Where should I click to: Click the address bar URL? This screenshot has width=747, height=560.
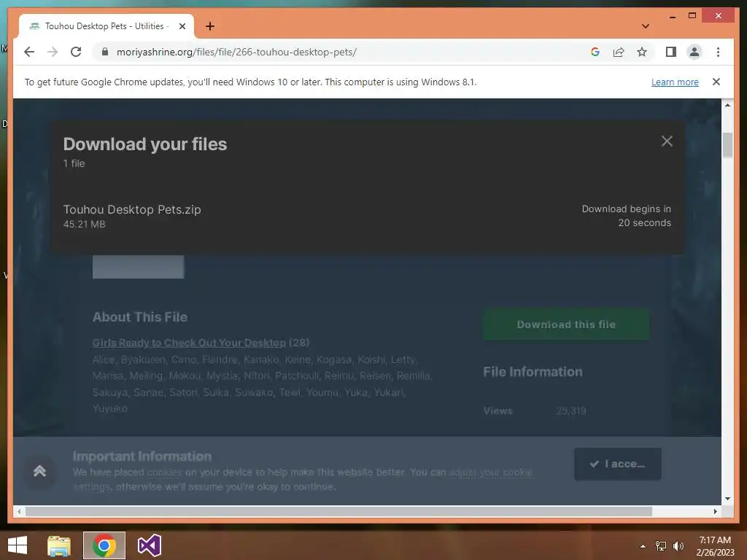pyautogui.click(x=236, y=52)
